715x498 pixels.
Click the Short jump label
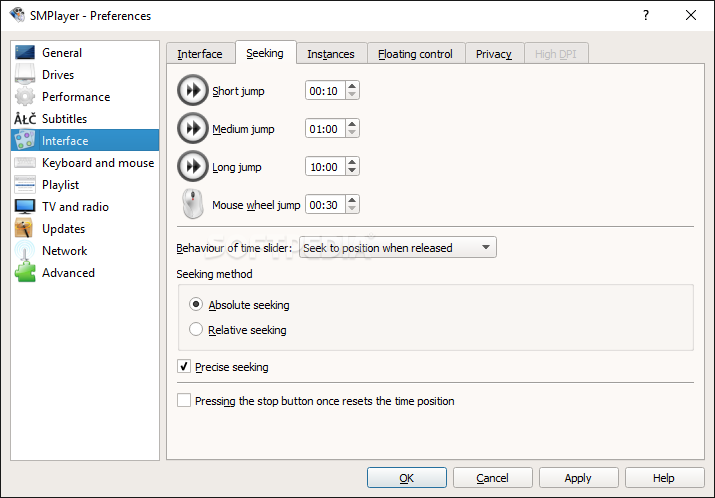click(238, 91)
